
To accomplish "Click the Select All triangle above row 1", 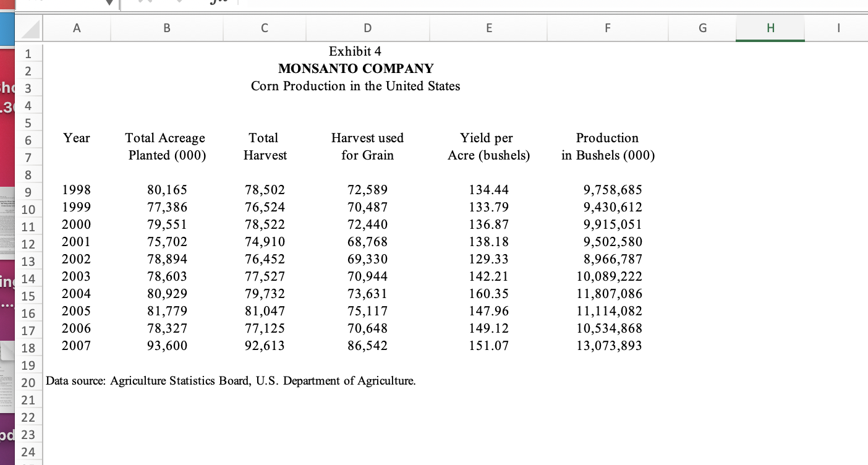I will pos(28,28).
